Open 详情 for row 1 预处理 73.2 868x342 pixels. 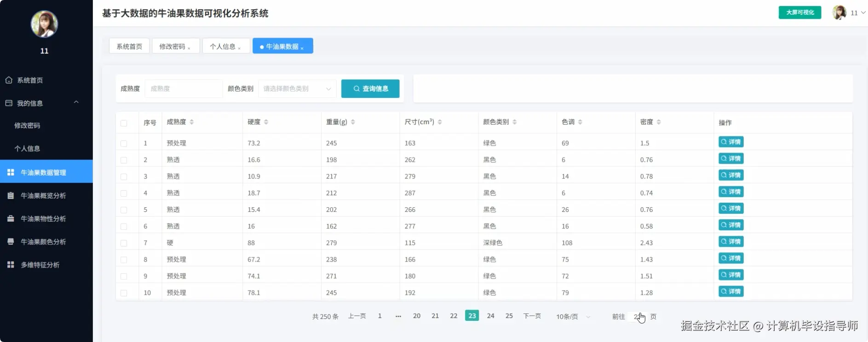point(731,142)
